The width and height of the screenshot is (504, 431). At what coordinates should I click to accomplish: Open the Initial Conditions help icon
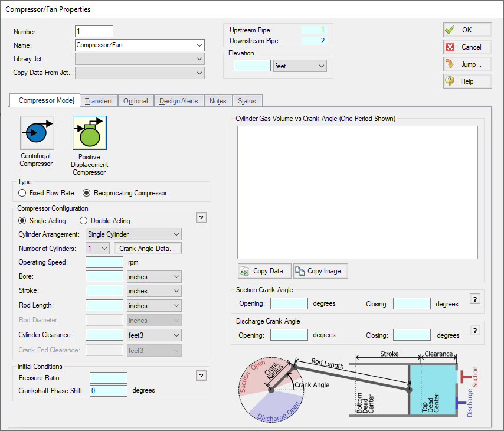pyautogui.click(x=201, y=376)
